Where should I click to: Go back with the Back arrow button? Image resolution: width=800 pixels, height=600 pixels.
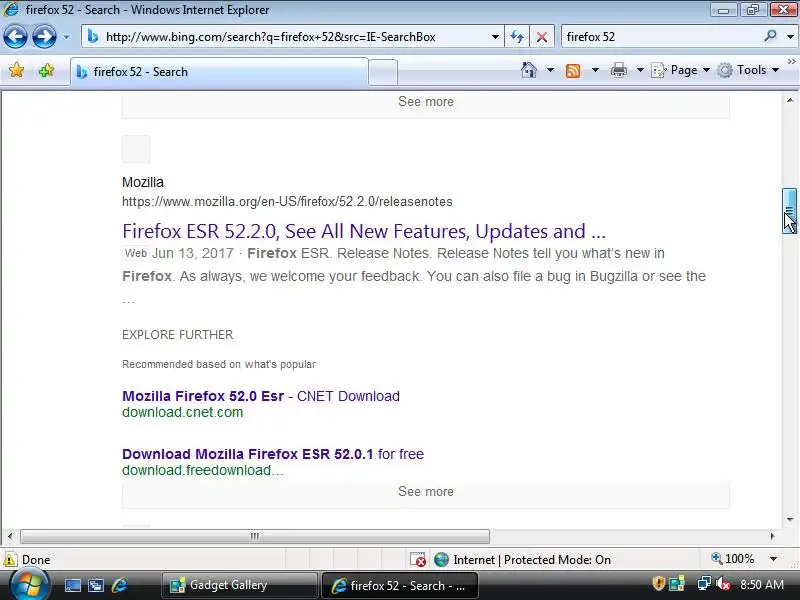point(15,37)
